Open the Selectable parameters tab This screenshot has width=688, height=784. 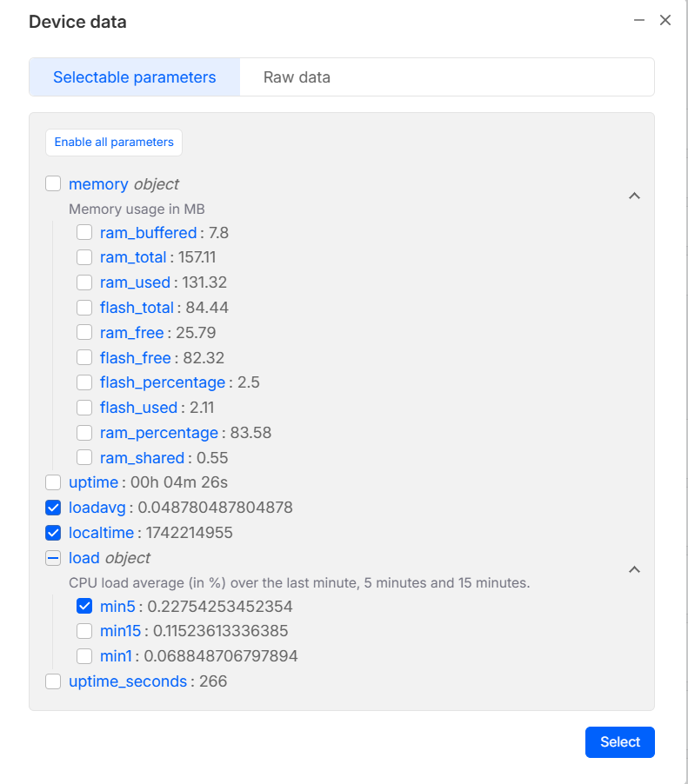pos(134,77)
